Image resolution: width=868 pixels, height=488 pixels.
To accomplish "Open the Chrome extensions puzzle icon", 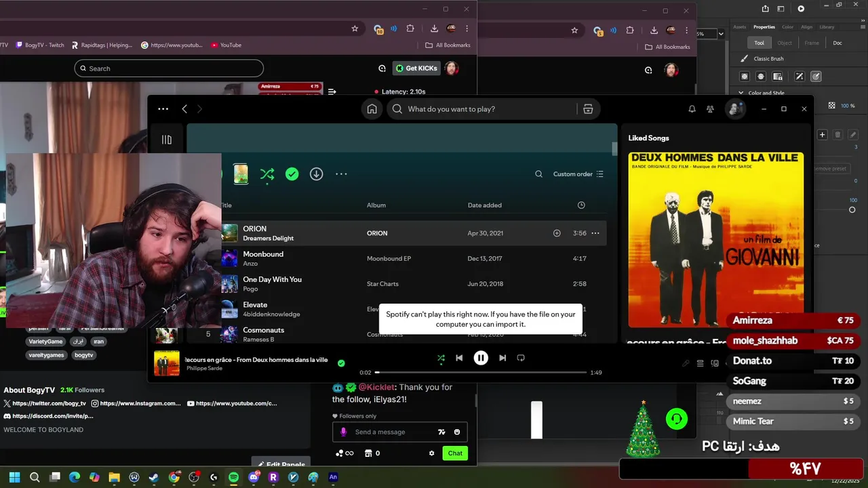I will 410,29.
